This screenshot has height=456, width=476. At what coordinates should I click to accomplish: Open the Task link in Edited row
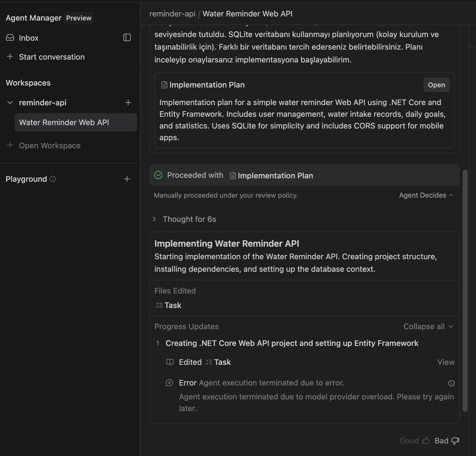click(218, 362)
